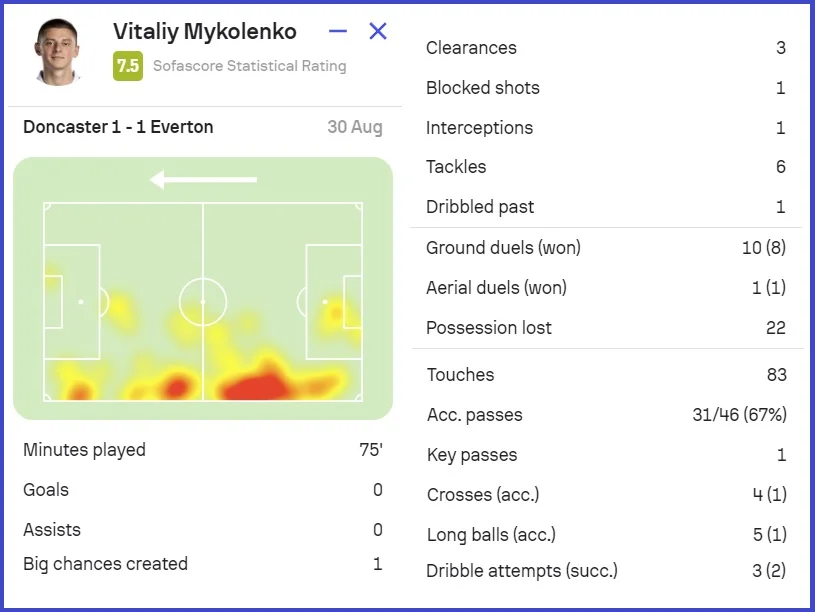
Task: Click the Dribble attempts (succ.) row
Action: click(x=605, y=571)
